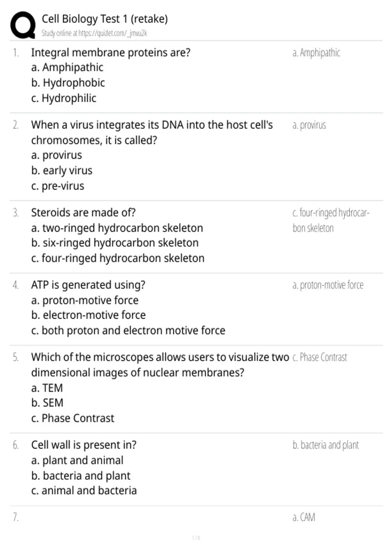The image size is (392, 556).
Task: Click the gray answer c. Phase Contrast
Action: 320,357
